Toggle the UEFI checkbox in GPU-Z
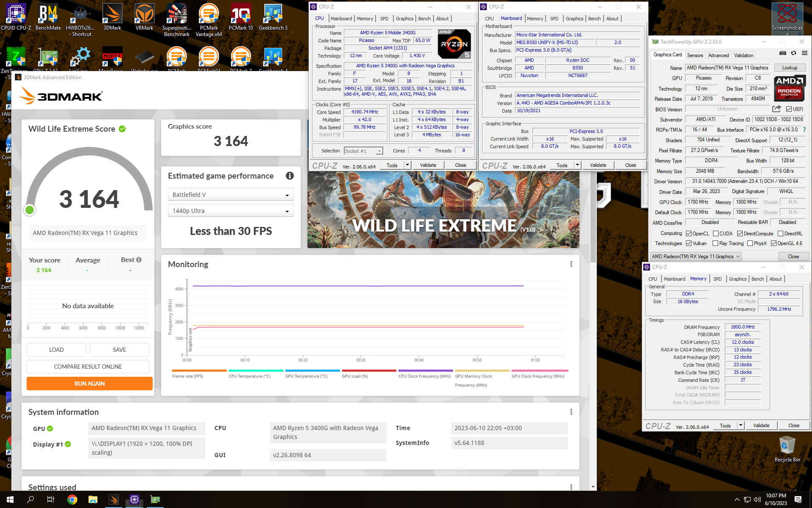Image resolution: width=812 pixels, height=508 pixels. [789, 109]
